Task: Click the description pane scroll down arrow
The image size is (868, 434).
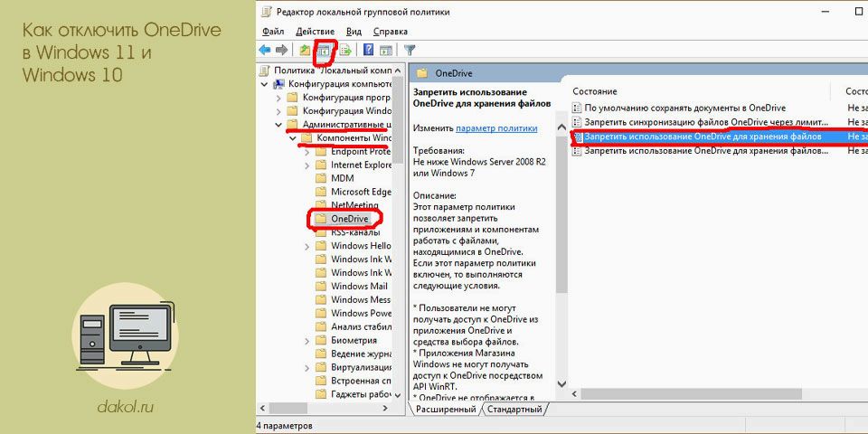Action: (561, 383)
